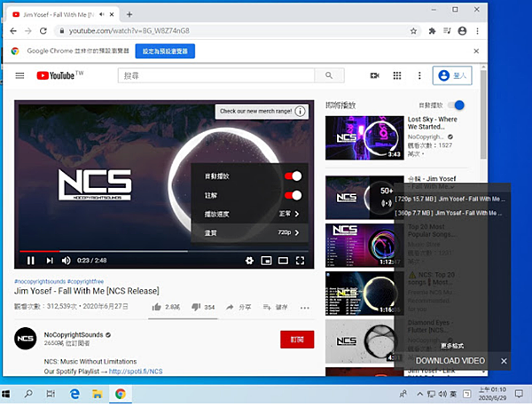Skip to next video
This screenshot has width=532, height=407.
(x=50, y=261)
